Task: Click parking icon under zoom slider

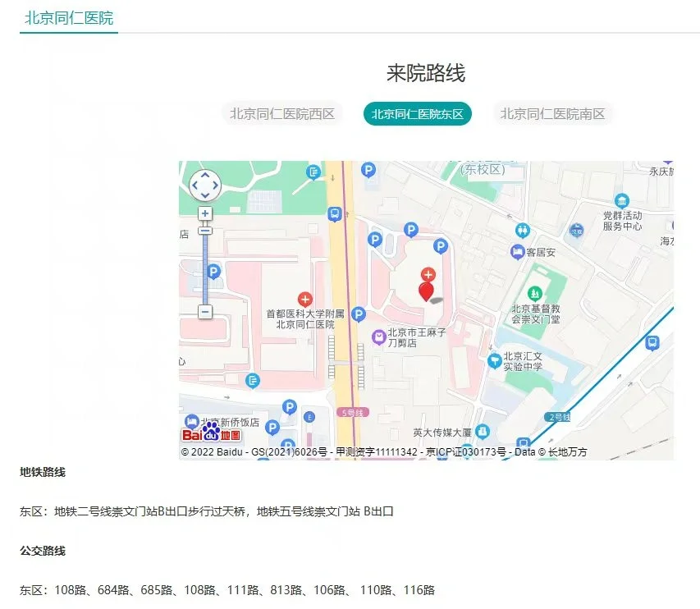Action: tap(214, 271)
